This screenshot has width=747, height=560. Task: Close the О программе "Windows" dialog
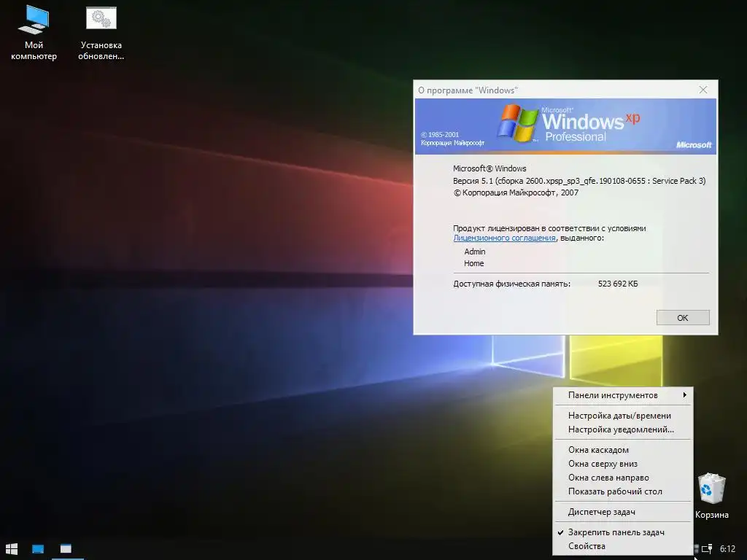(x=703, y=90)
